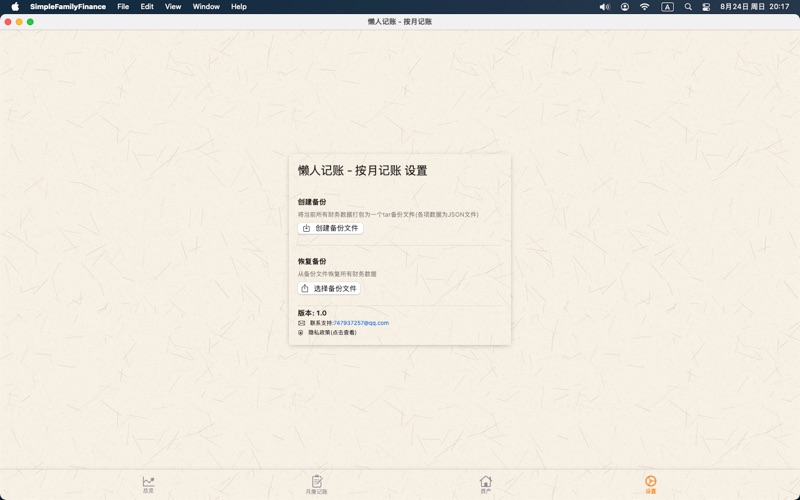Open the Wi-Fi status menu
This screenshot has width=800, height=500.
pos(645,7)
